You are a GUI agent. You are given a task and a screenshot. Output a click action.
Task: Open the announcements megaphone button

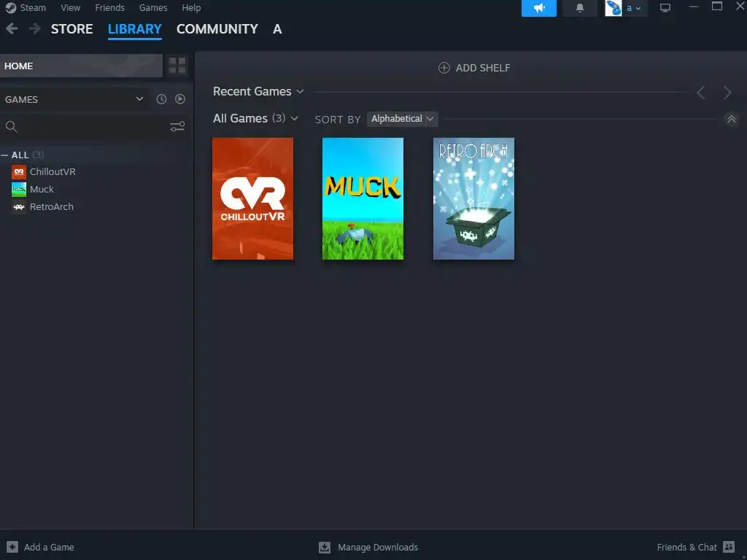pos(539,8)
